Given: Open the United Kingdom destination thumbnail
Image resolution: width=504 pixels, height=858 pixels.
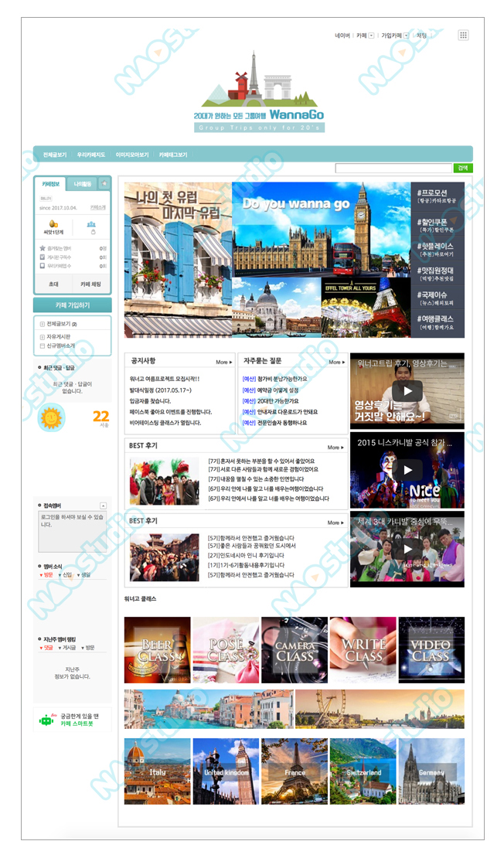Looking at the screenshot, I should (x=226, y=771).
